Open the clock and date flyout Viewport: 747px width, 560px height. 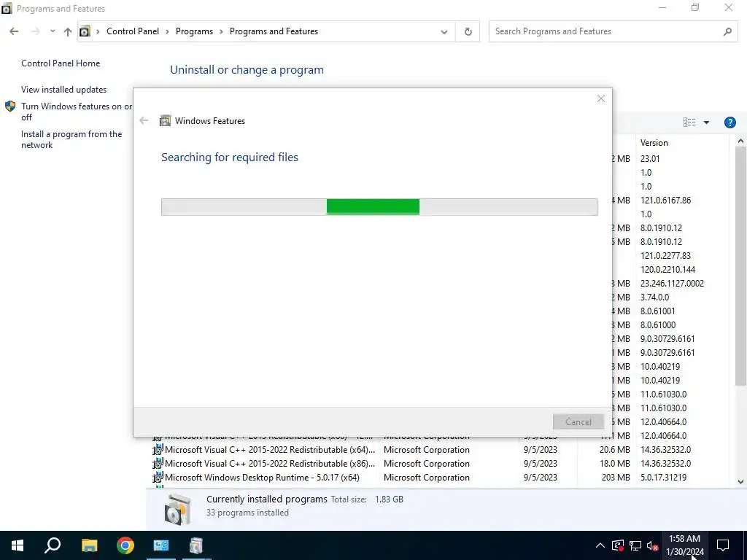[x=684, y=545]
